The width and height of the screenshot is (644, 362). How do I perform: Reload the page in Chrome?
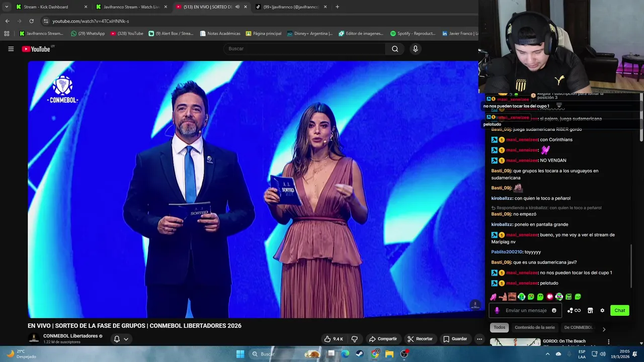point(31,21)
